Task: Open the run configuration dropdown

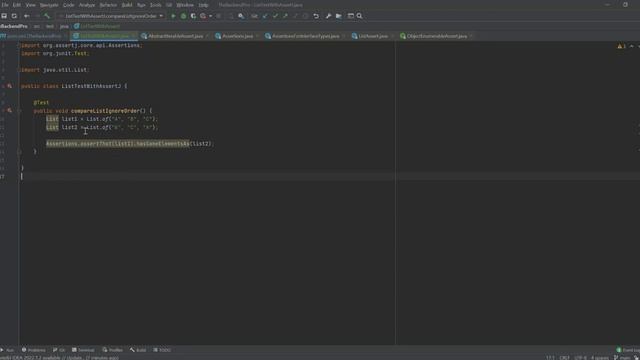Action: tap(111, 16)
